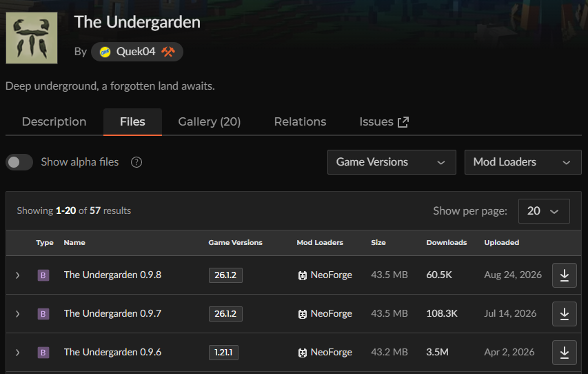Click the beta badge for Undergarden 0.9.8
Image resolution: width=588 pixels, height=374 pixels.
[43, 275]
